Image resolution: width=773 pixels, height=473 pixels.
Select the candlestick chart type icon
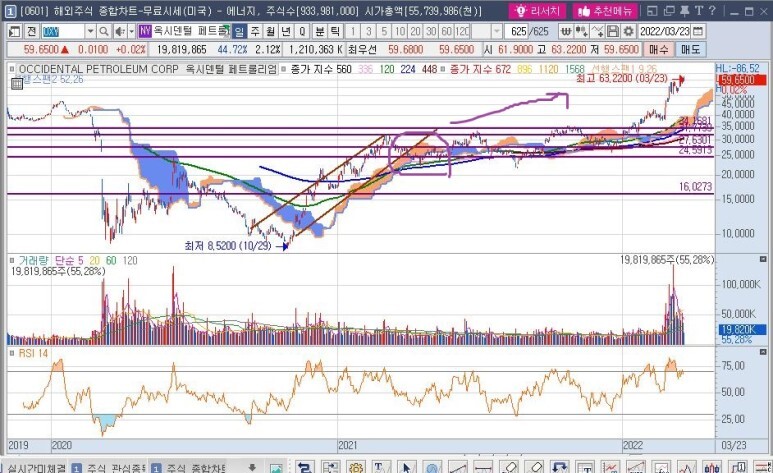pos(712,468)
